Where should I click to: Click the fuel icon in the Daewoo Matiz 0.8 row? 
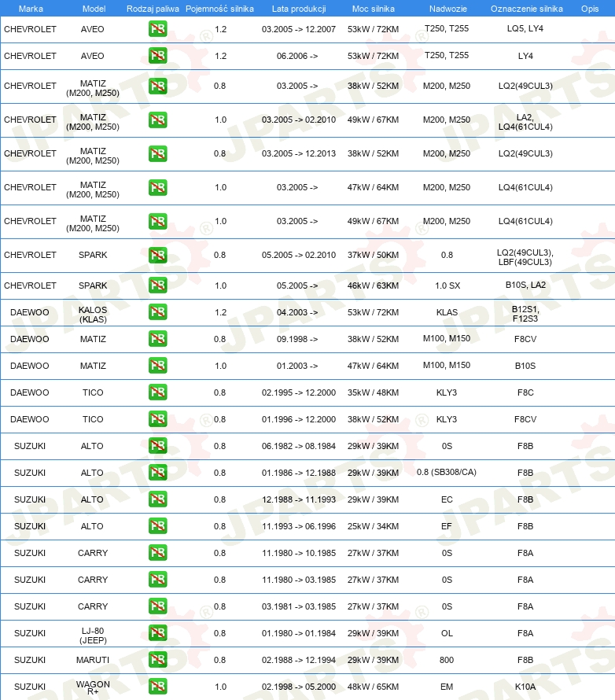coord(157,339)
